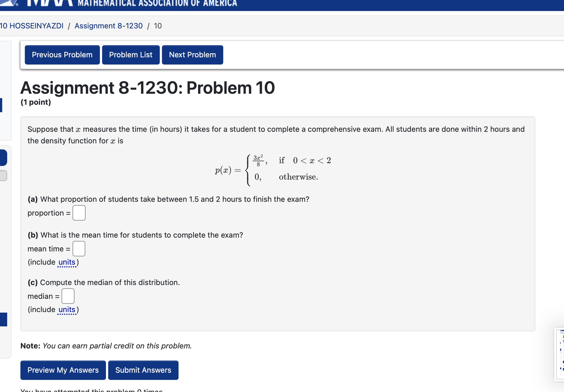Click the Previous Problem button
The height and width of the screenshot is (392, 564).
coord(62,55)
